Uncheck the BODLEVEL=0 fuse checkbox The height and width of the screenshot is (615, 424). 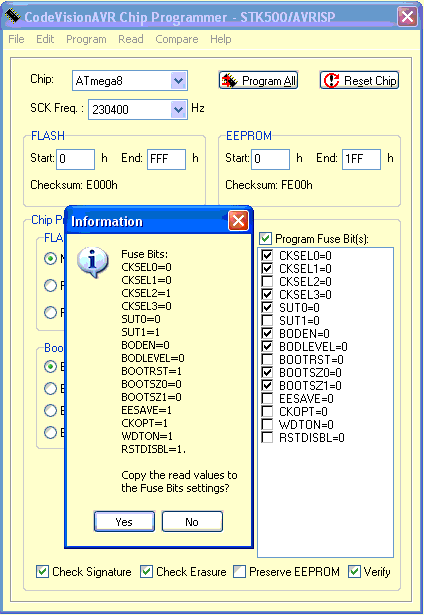[267, 346]
